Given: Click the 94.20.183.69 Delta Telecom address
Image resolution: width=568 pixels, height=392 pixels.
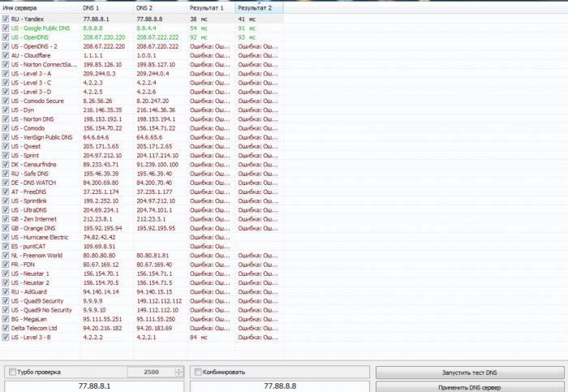Looking at the screenshot, I should click(x=154, y=328).
